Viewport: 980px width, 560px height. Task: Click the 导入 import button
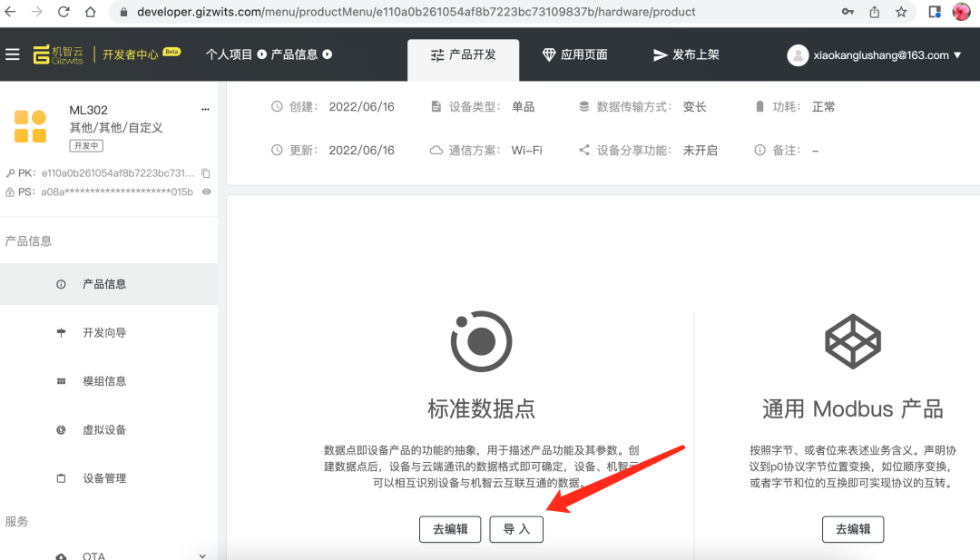pyautogui.click(x=515, y=529)
